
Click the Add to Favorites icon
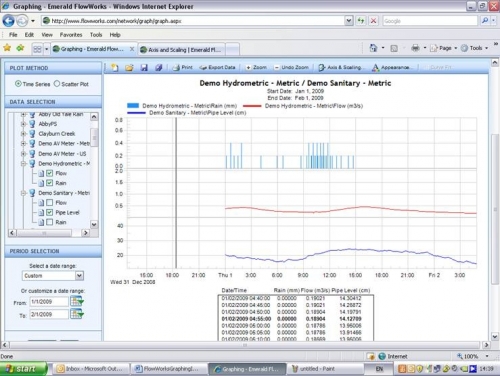point(21,48)
